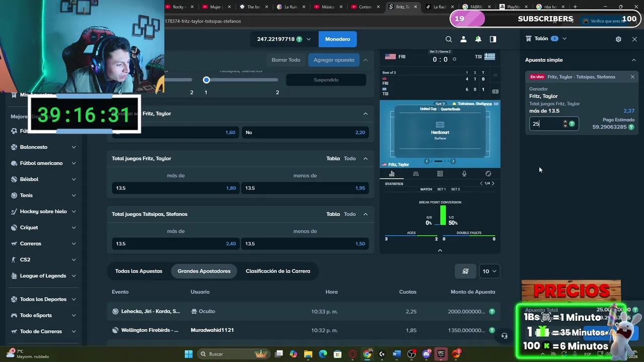Open Microsoft Store from the taskbar
This screenshot has height=362, width=644.
(x=338, y=354)
